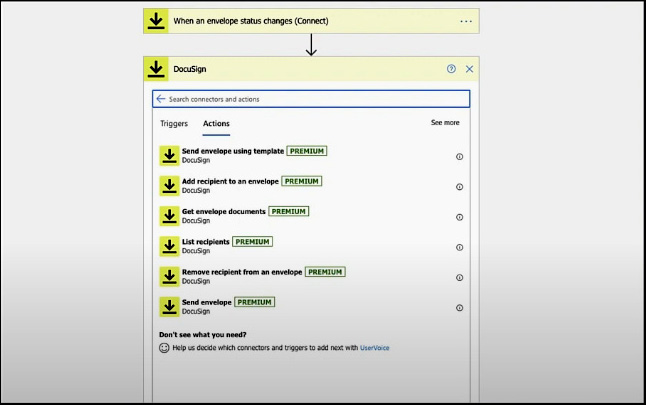This screenshot has width=646, height=405.
Task: Select the Actions tab
Action: click(x=216, y=124)
